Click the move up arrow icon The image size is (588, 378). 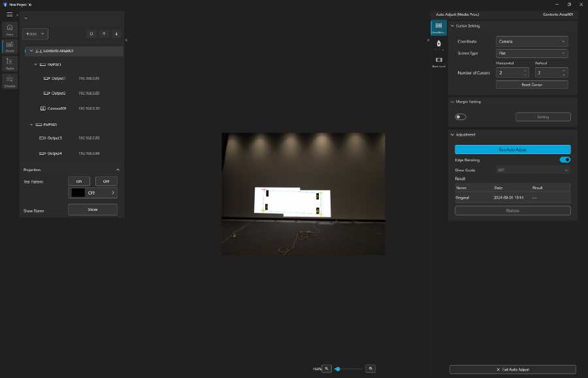click(104, 33)
